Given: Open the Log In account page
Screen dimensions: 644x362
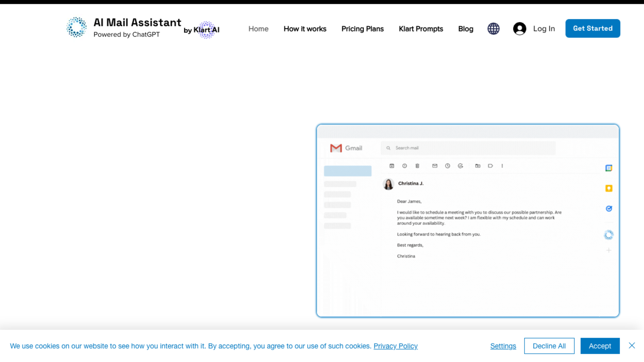Looking at the screenshot, I should (533, 28).
